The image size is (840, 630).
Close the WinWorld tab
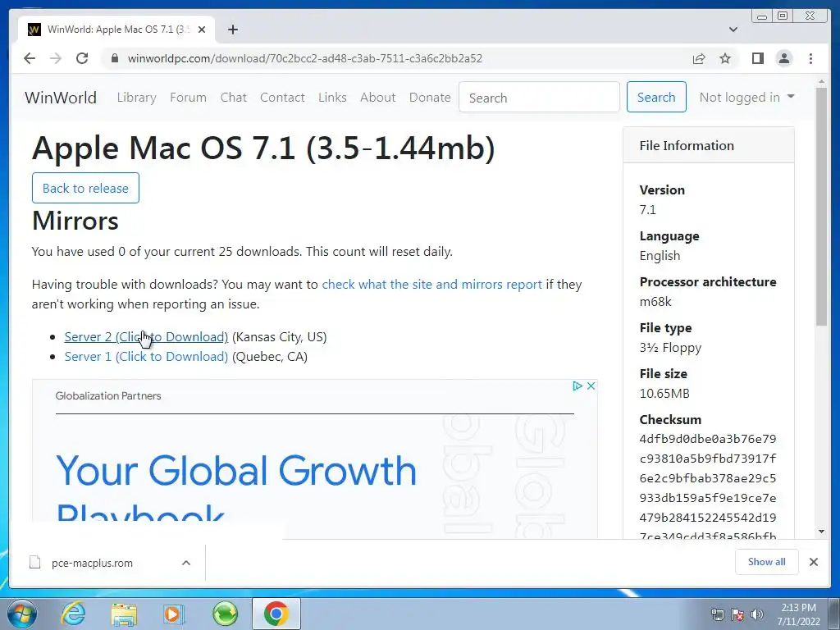(202, 30)
